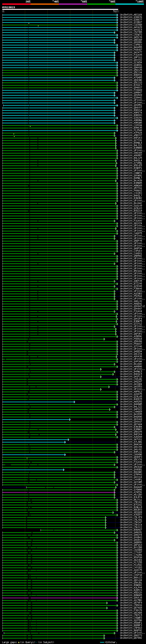This screenshot has height=644, width=146.
Task: Click the red 20% identity legend segment
Action: (16, 4)
